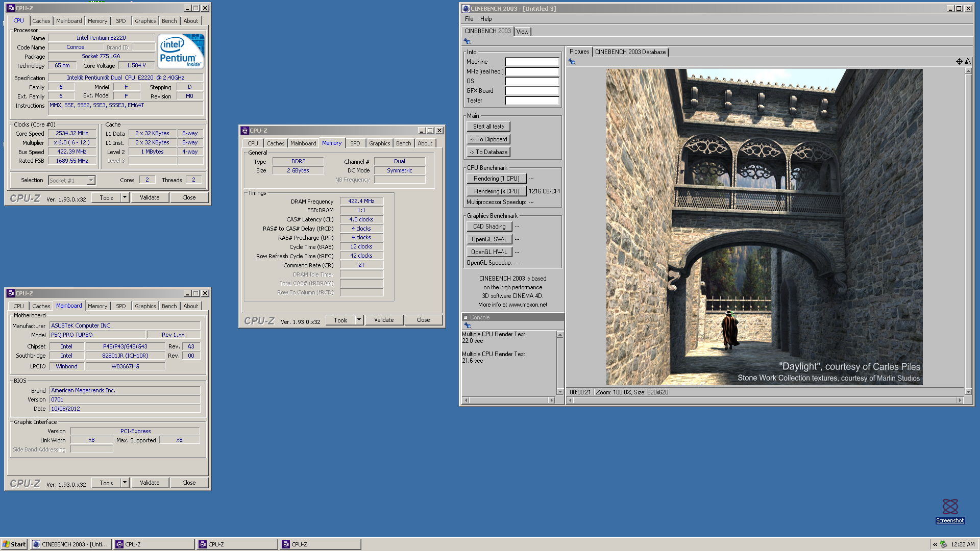
Task: Open the SPD tab in the CPU-Z Memory window
Action: [355, 143]
